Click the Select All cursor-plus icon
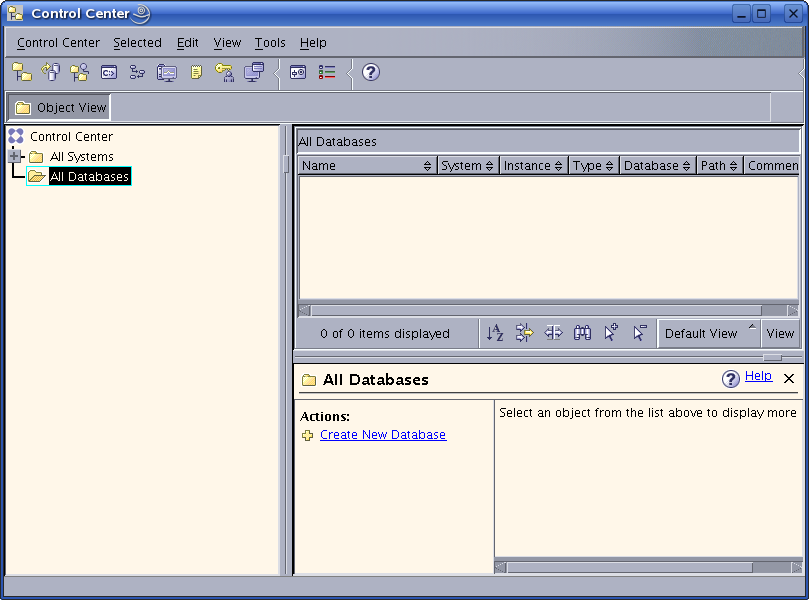 [x=611, y=333]
